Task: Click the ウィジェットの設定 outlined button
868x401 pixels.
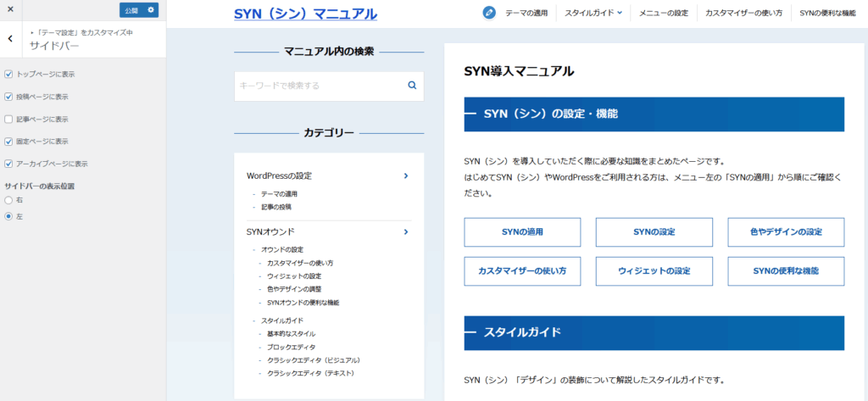Action: 654,271
